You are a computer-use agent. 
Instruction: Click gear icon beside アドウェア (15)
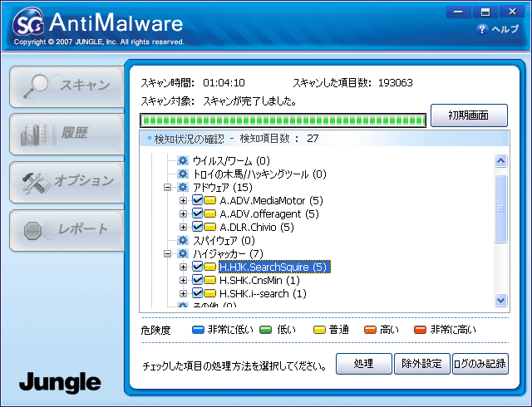point(183,187)
